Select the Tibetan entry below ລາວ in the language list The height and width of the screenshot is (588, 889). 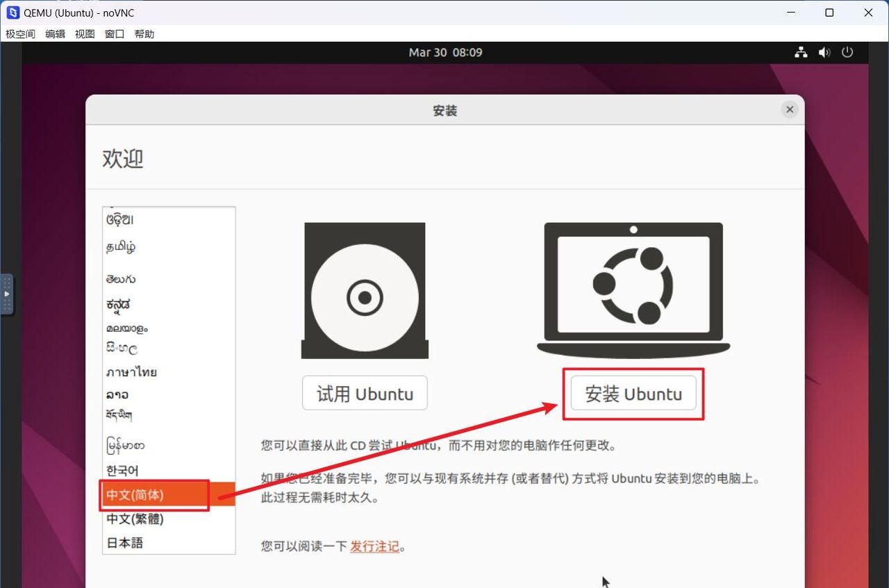[x=169, y=416]
